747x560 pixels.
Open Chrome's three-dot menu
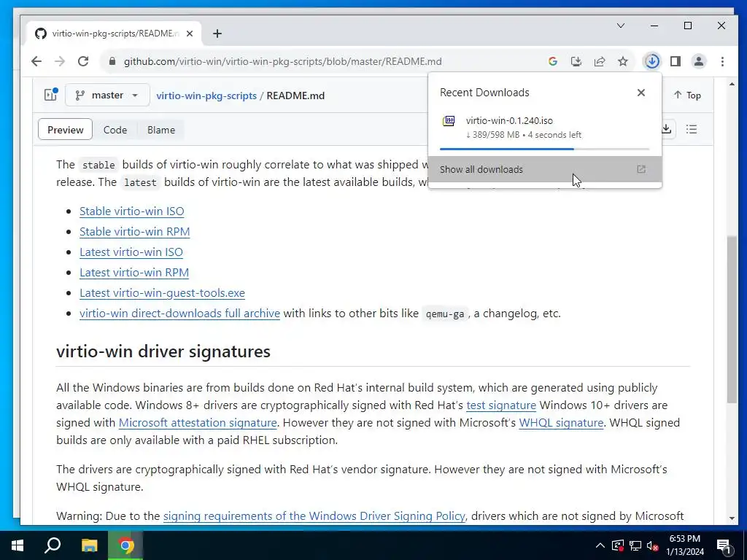coord(722,61)
